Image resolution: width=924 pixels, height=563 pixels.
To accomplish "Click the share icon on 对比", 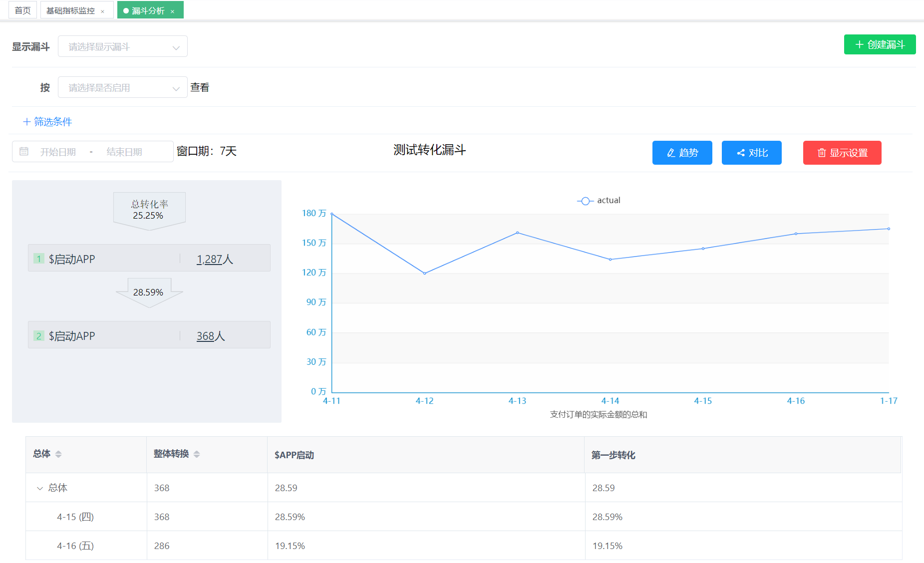I will click(x=741, y=153).
